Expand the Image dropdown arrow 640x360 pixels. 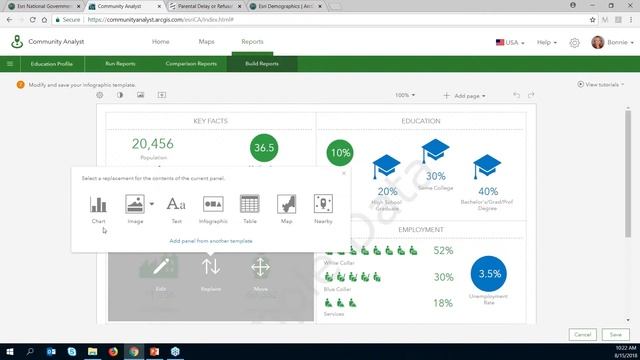151,204
